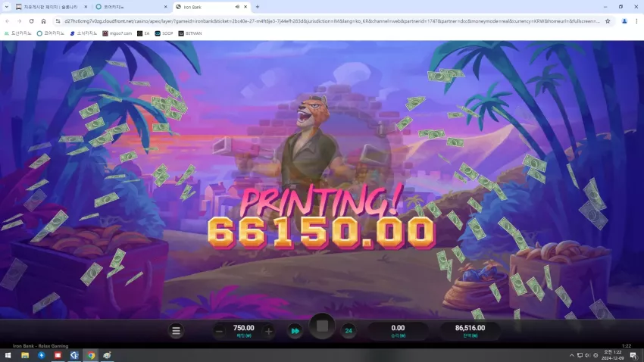
Task: Stop the spin with the center button
Action: click(322, 326)
